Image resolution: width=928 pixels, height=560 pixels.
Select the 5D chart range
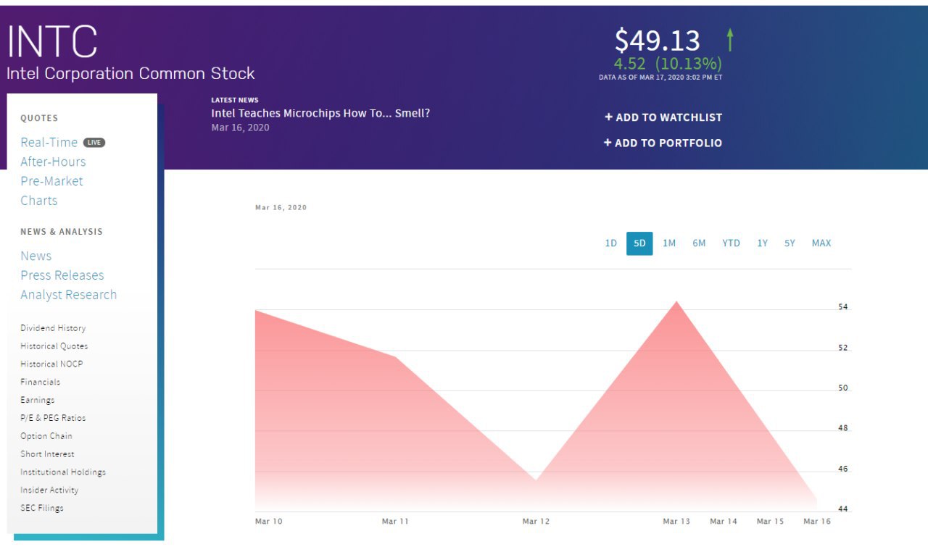pyautogui.click(x=639, y=243)
